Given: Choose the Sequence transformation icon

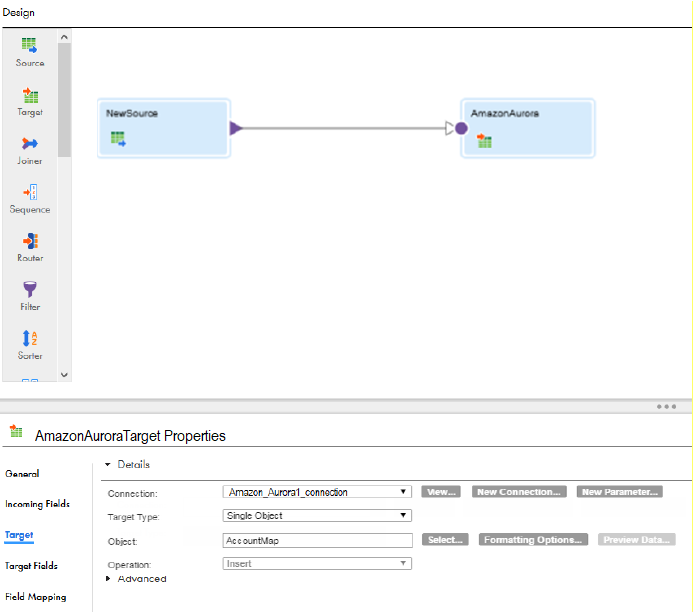Looking at the screenshot, I should tap(30, 192).
